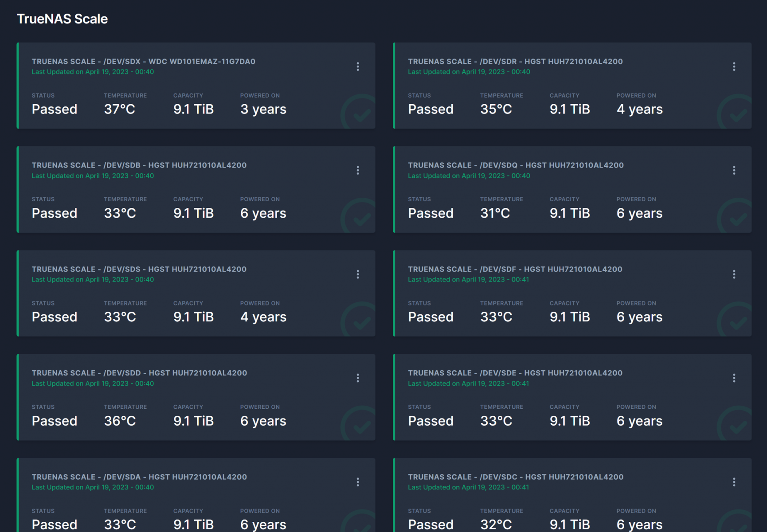Click '3 years' powered-on value for /dev/sdx
Image resolution: width=767 pixels, height=532 pixels.
(x=263, y=110)
